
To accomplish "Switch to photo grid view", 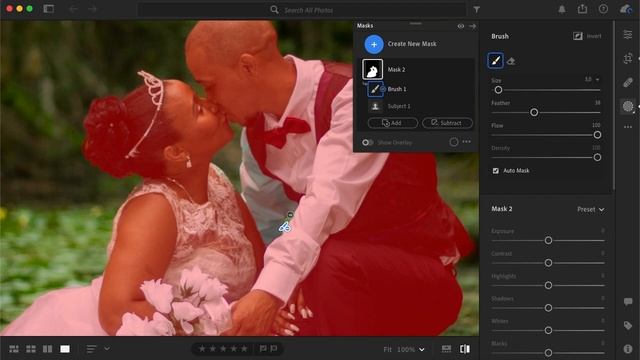I will 14,349.
